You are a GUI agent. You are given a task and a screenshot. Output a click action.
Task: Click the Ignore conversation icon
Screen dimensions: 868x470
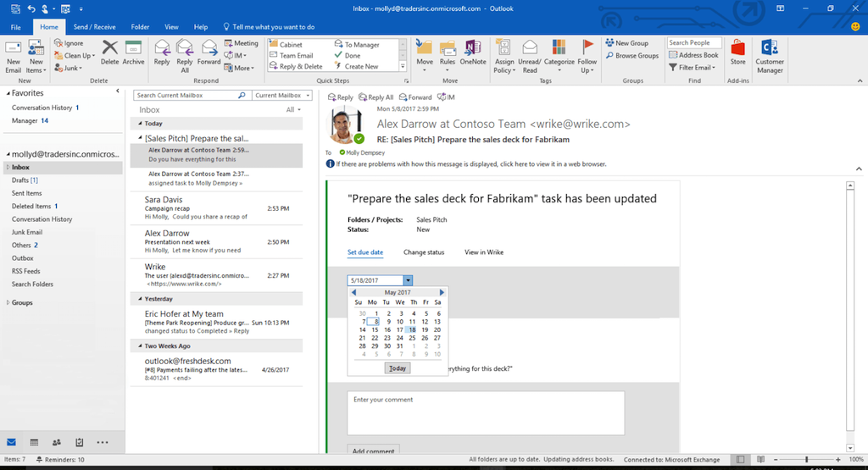[58, 42]
